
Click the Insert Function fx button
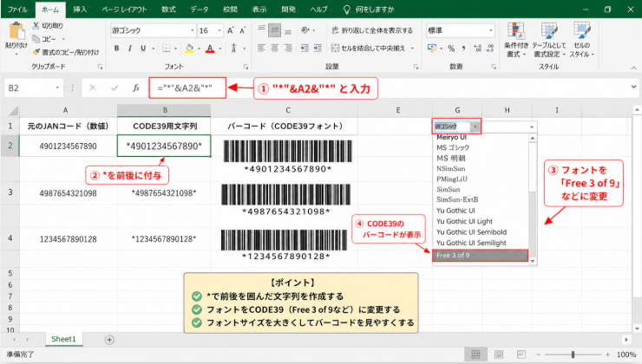(x=136, y=88)
